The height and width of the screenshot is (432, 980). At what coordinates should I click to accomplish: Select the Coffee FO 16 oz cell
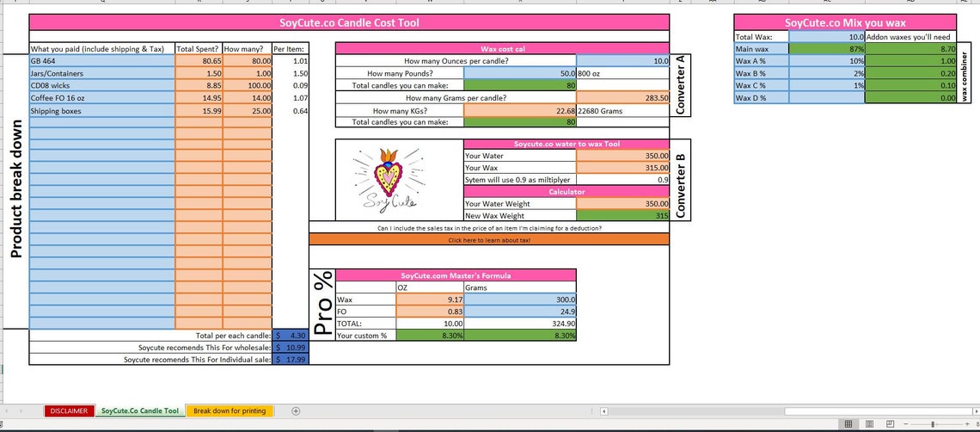click(x=102, y=97)
